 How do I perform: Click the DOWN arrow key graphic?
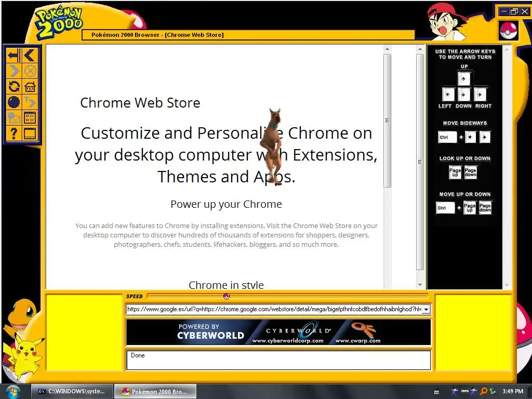463,95
